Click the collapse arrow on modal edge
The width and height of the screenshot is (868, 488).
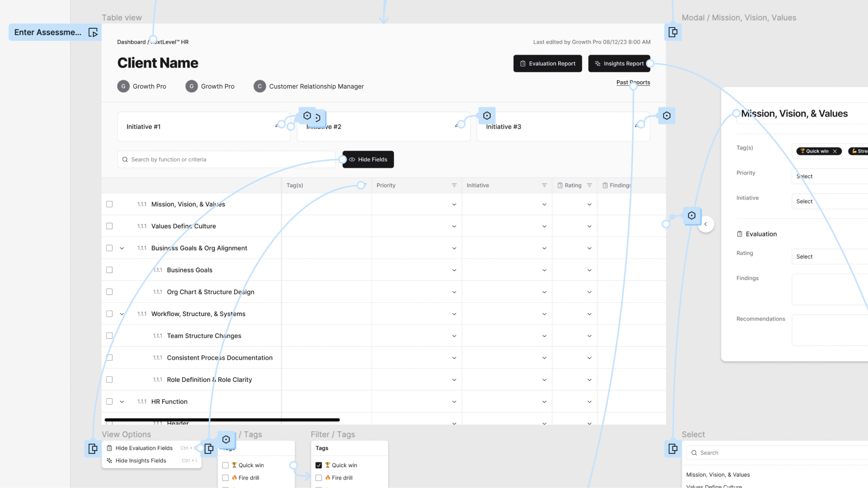(705, 224)
